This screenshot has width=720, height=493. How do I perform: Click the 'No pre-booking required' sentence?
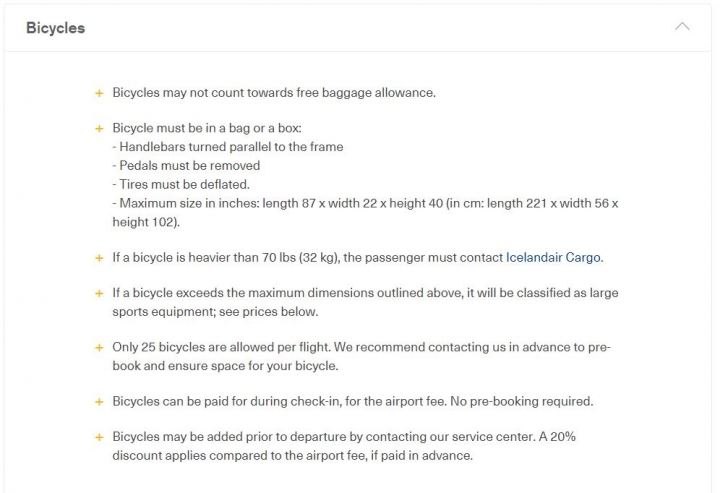tap(522, 401)
